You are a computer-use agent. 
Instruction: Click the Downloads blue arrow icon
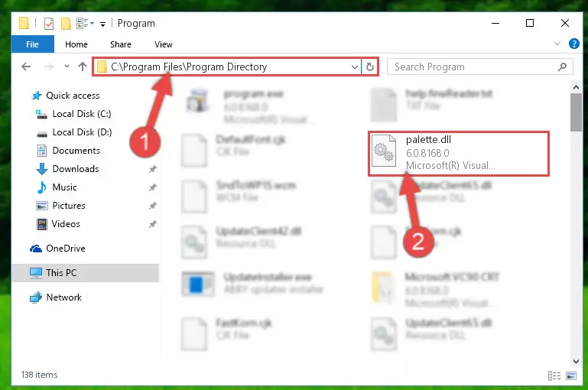[x=42, y=169]
